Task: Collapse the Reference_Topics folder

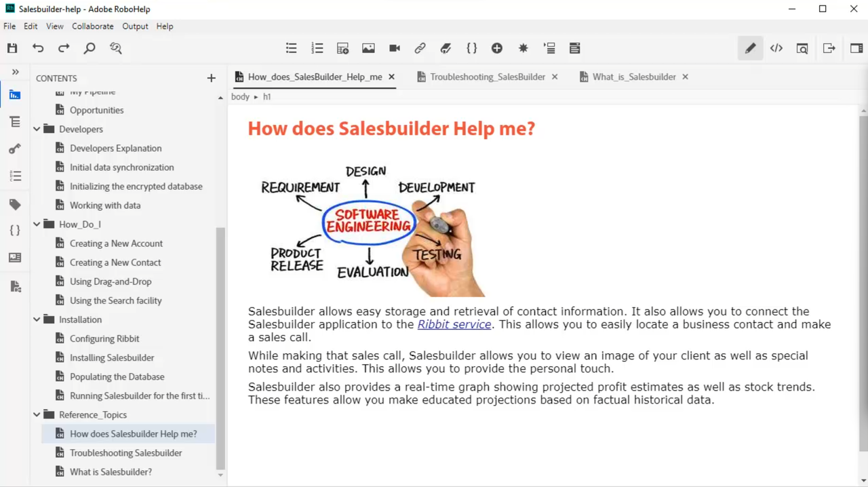Action: (37, 414)
